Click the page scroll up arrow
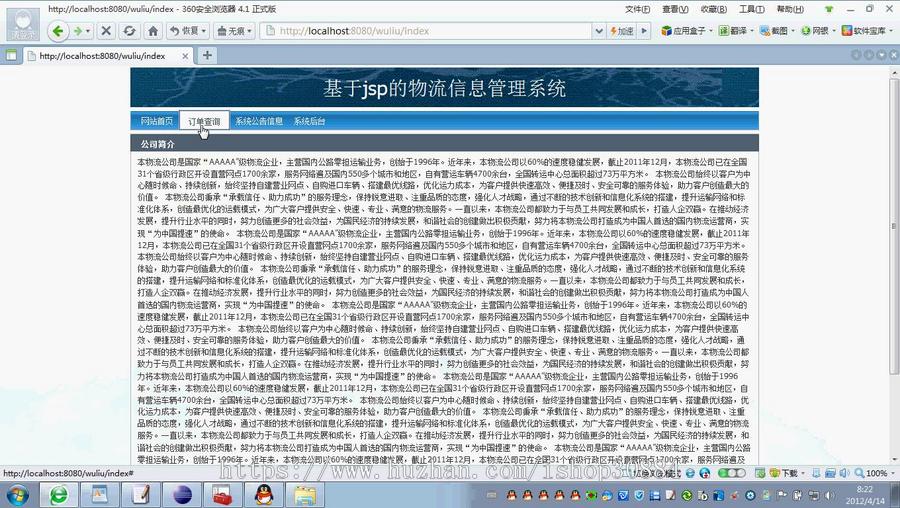Viewport: 900px width, 508px height. (894, 73)
